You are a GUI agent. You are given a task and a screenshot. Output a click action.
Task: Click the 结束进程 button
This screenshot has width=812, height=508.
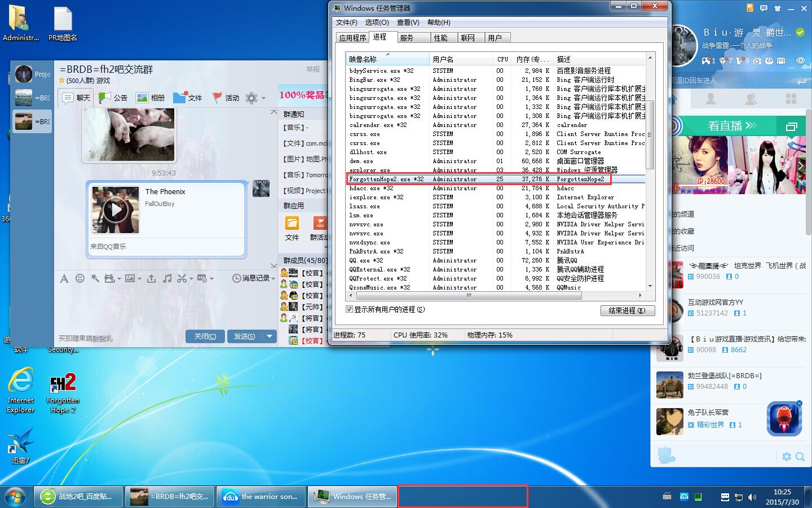(x=628, y=310)
